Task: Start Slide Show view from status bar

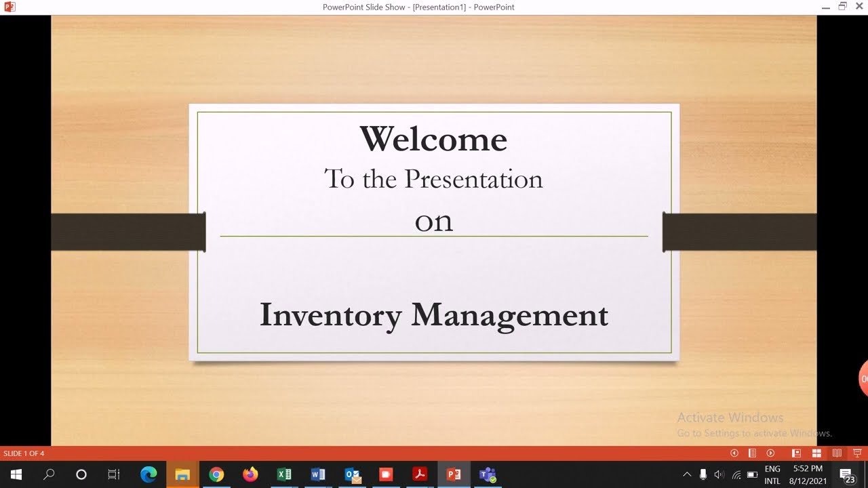Action: point(857,453)
